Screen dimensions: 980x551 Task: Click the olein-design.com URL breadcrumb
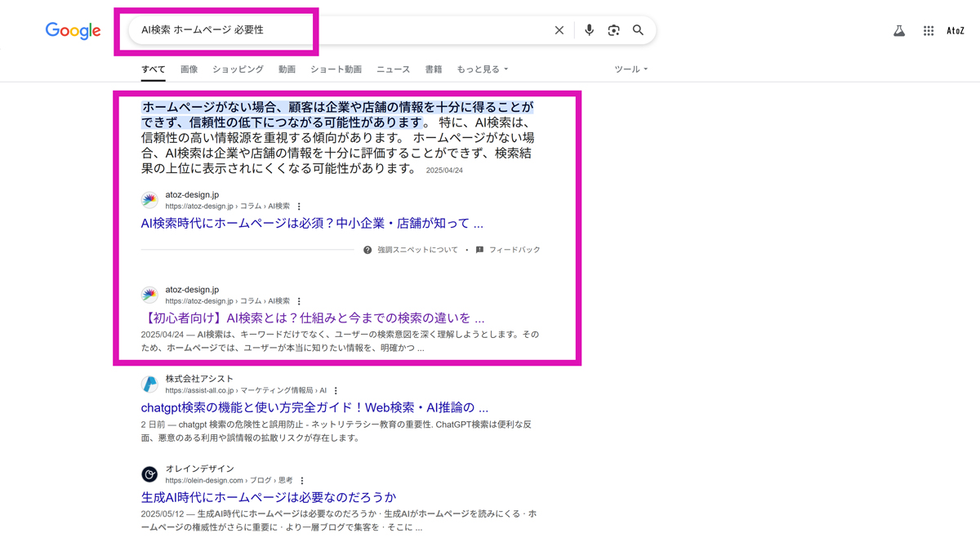229,481
